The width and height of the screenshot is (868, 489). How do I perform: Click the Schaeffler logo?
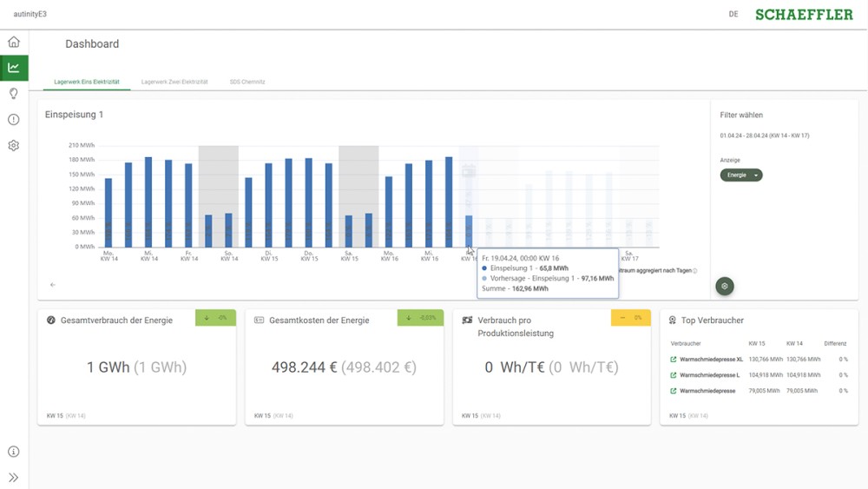pos(804,15)
